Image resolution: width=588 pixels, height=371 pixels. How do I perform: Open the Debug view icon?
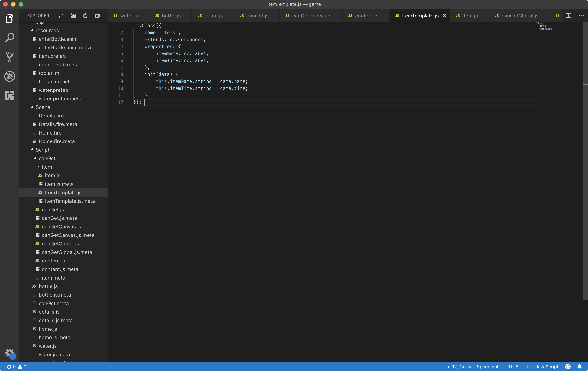(x=9, y=76)
